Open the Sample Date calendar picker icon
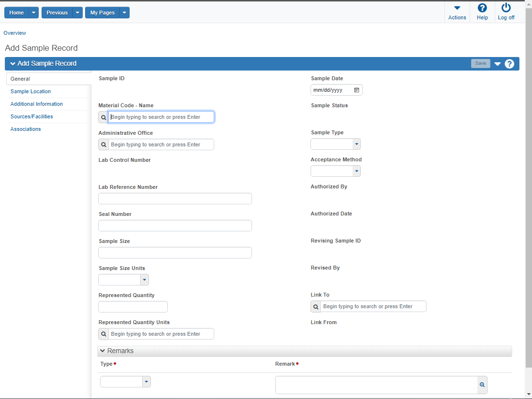This screenshot has height=399, width=532. point(356,90)
